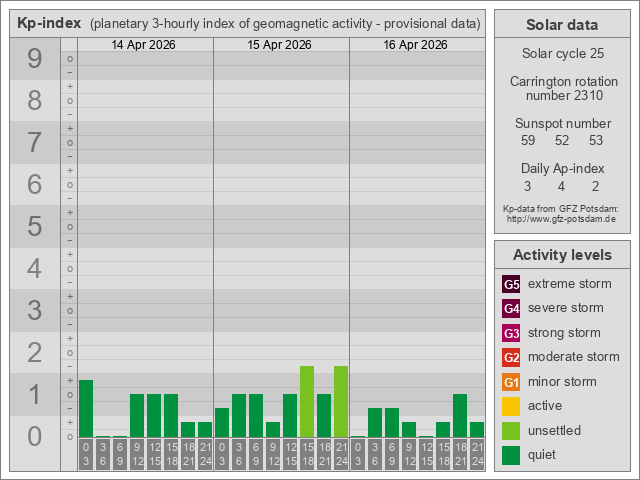Switch to the 15 Apr 2026 header
640x480 pixels.
click(281, 45)
